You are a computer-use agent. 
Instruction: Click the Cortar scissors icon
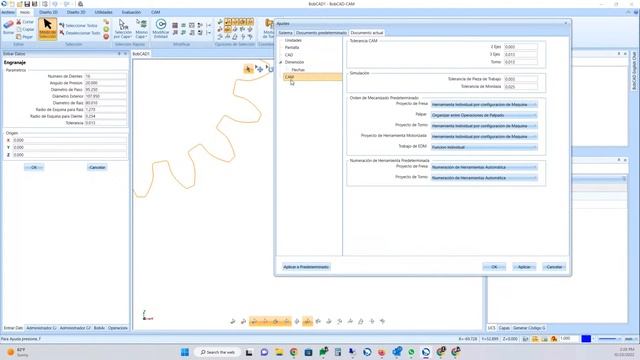(19, 22)
